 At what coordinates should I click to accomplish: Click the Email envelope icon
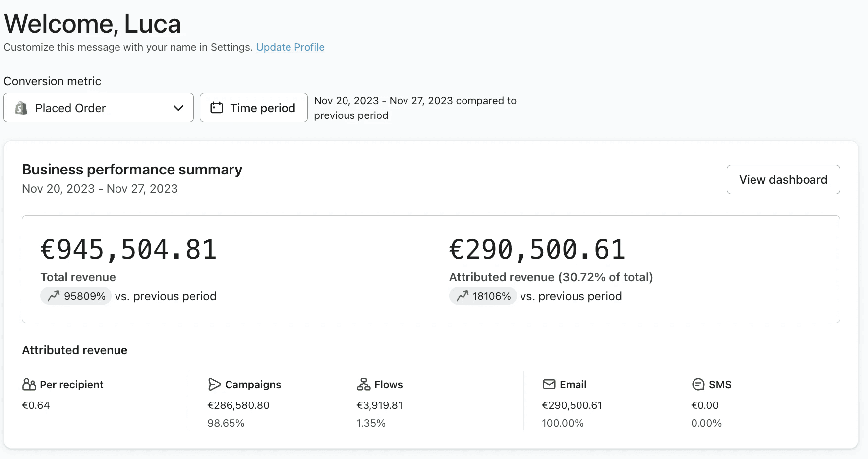[549, 384]
